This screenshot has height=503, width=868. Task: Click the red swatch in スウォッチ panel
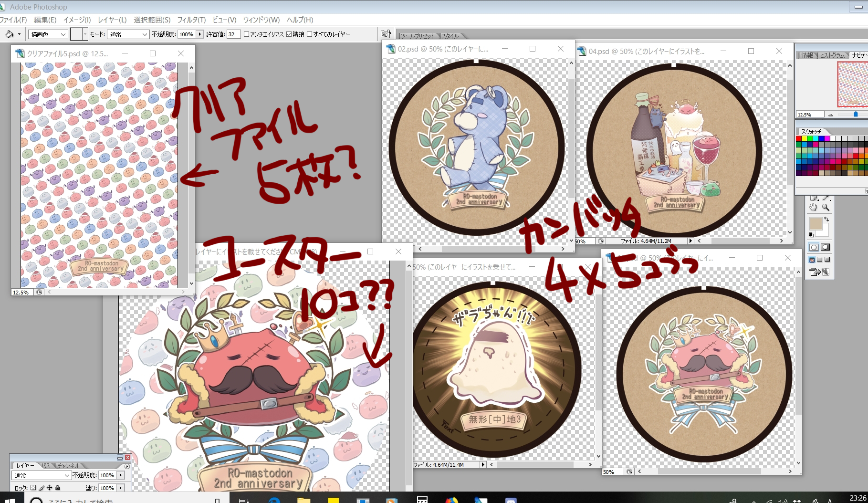(798, 139)
